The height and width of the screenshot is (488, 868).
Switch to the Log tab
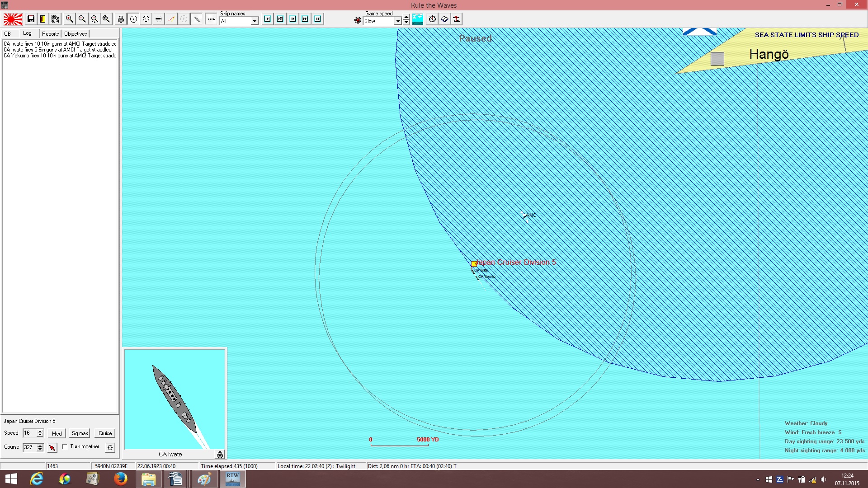(x=28, y=33)
